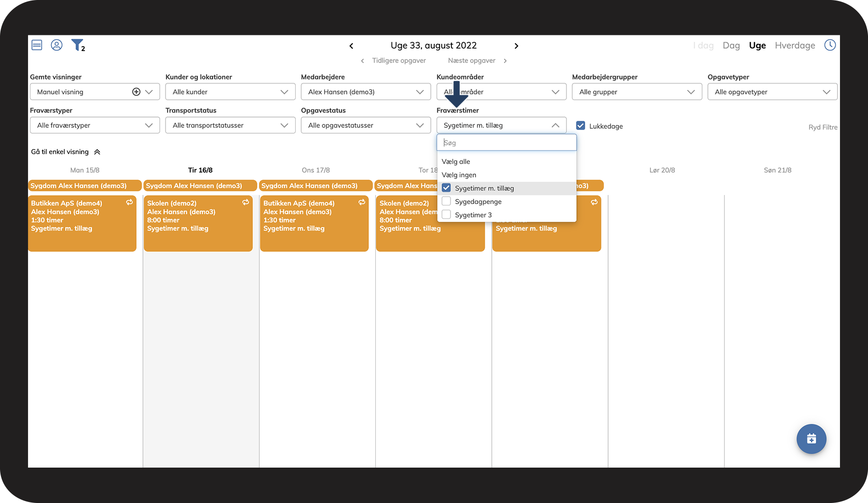This screenshot has height=503, width=868.
Task: Open the Opgavestatus dropdown
Action: click(366, 125)
